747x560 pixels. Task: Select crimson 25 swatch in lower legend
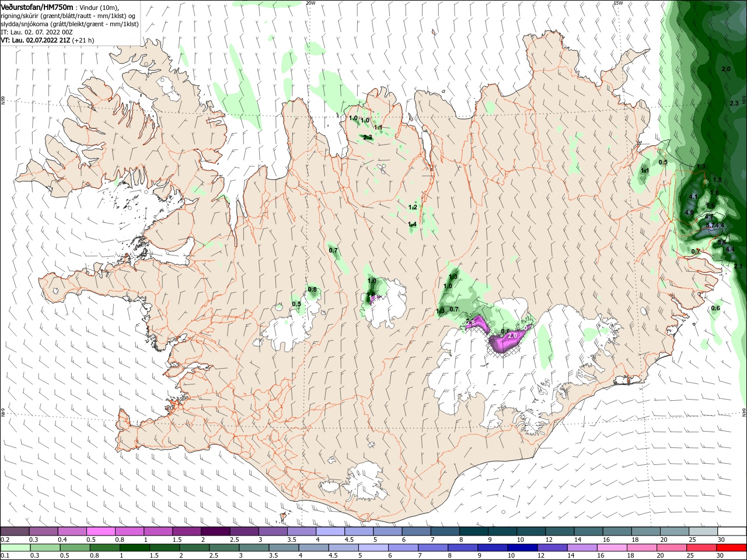pyautogui.click(x=701, y=548)
